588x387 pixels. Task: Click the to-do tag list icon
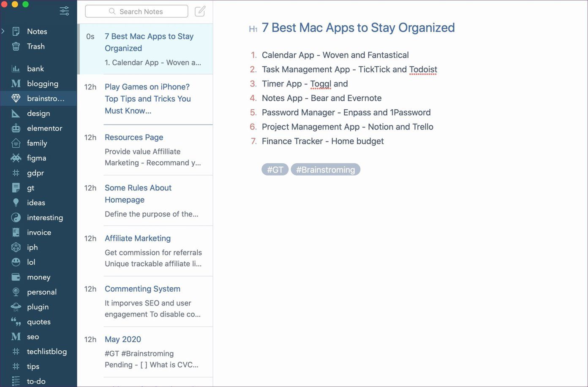(x=16, y=381)
